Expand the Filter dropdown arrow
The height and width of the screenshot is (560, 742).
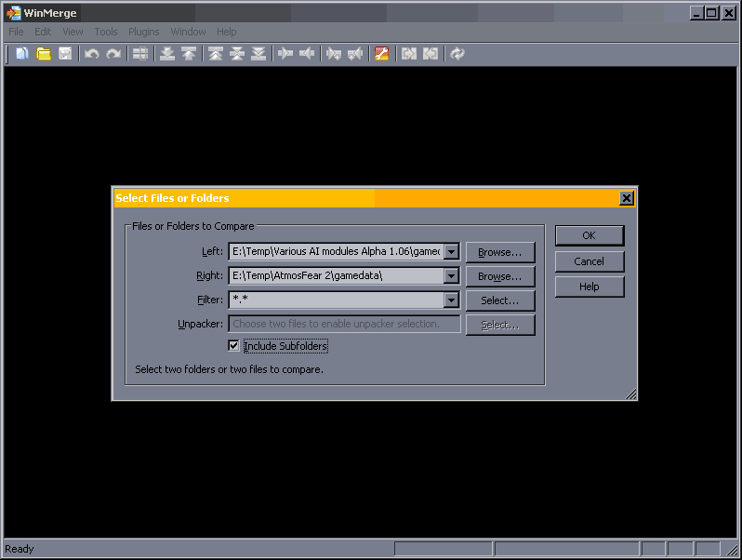tap(452, 300)
